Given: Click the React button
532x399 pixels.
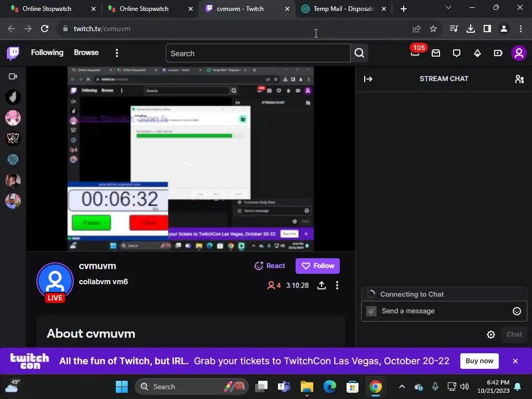Looking at the screenshot, I should 270,266.
